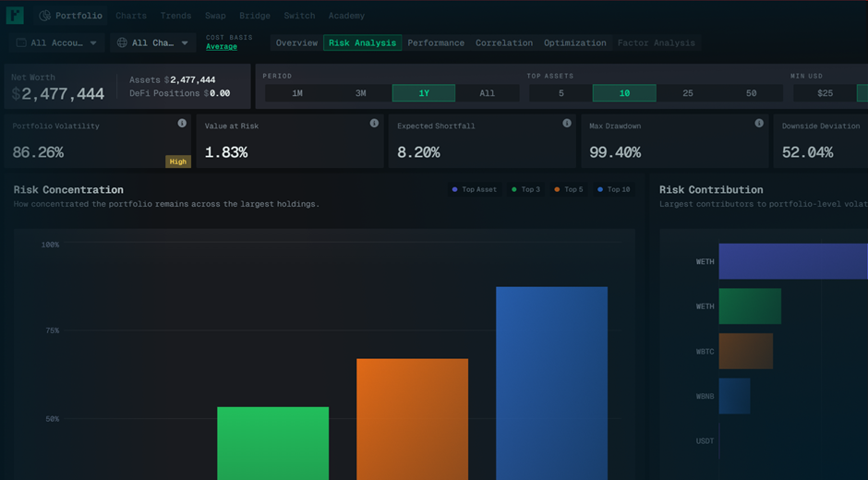
Task: Toggle Top Asset legend series
Action: click(475, 189)
